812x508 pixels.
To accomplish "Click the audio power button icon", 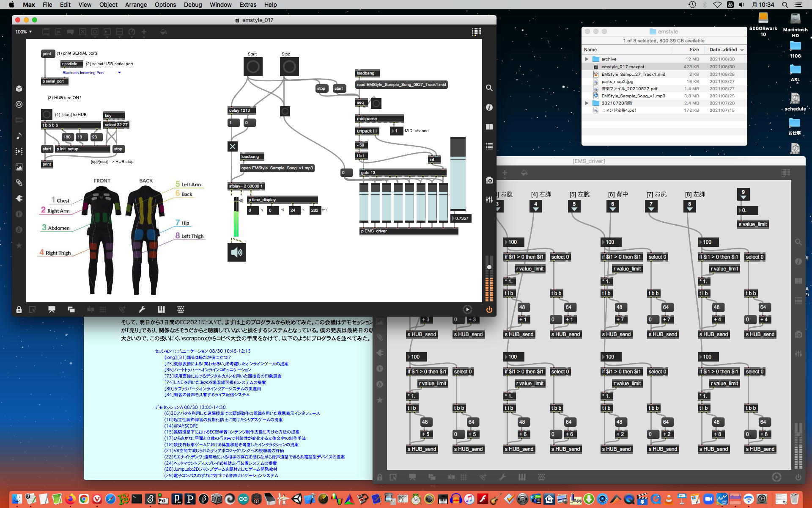I will tap(489, 309).
